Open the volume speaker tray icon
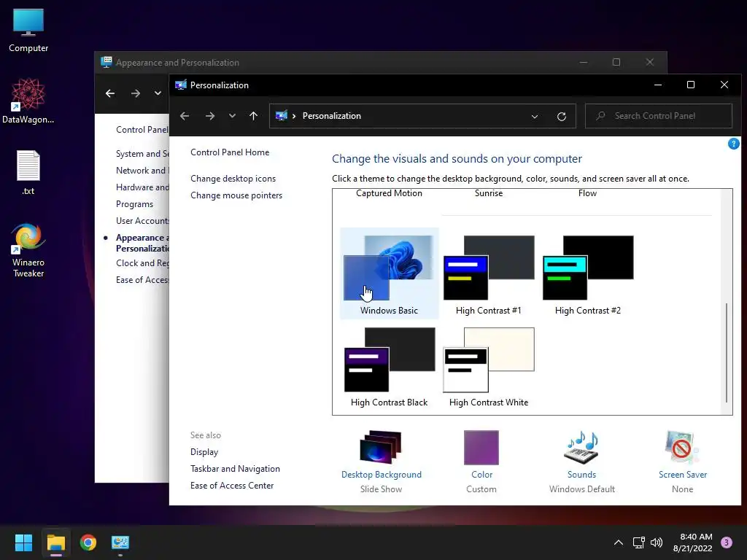The height and width of the screenshot is (560, 747). pos(657,542)
